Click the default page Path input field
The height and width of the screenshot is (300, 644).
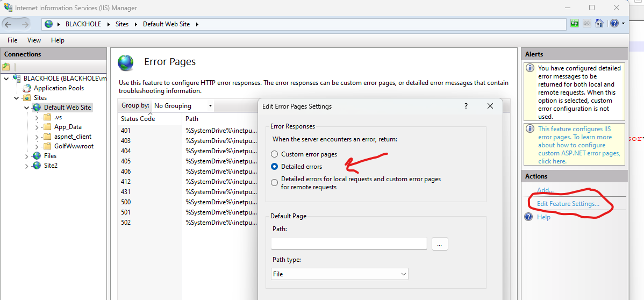(x=349, y=244)
